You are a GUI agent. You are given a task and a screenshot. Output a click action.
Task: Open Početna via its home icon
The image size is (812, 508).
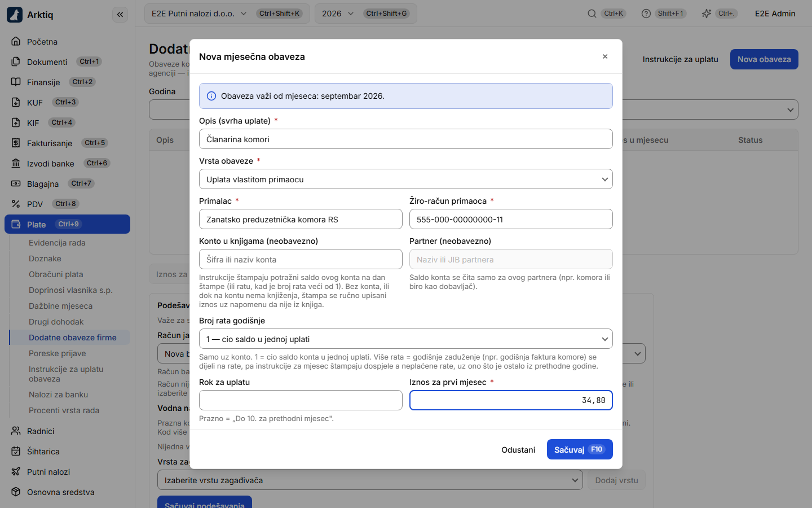(x=16, y=41)
